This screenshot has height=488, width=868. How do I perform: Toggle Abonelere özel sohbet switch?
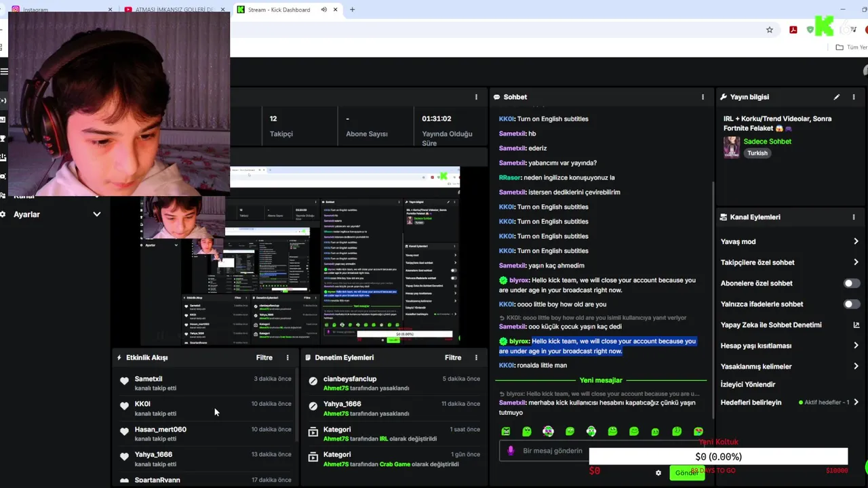851,283
